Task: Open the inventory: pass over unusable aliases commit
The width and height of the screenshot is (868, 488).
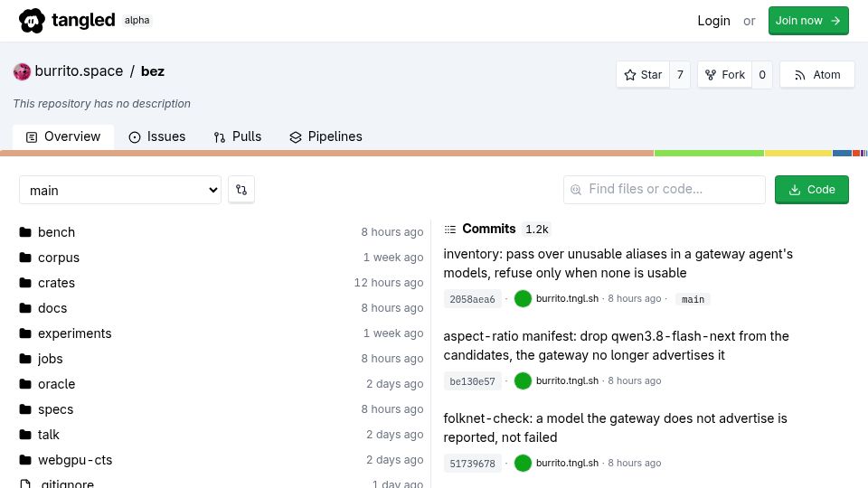Action: point(618,263)
